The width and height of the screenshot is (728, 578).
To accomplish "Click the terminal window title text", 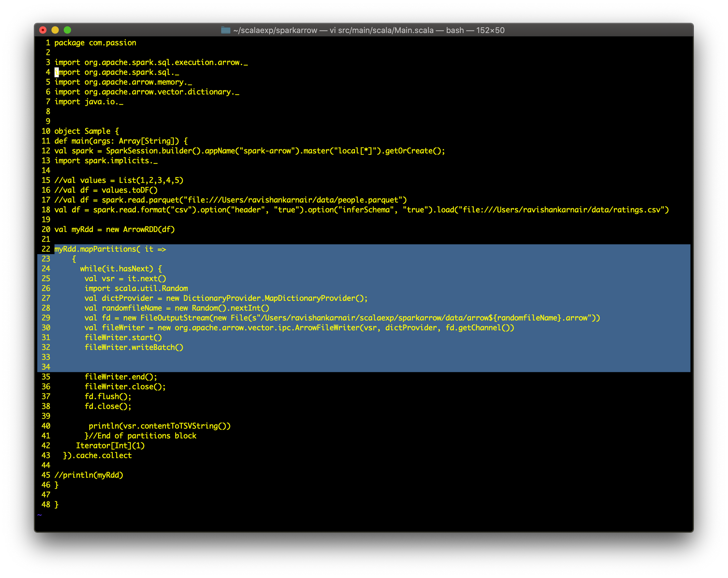I will [x=368, y=30].
